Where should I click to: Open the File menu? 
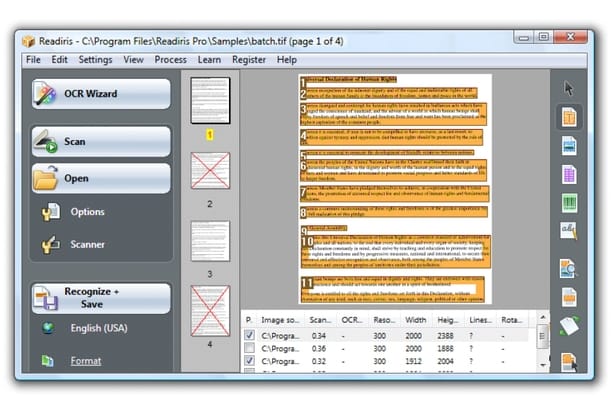click(33, 60)
